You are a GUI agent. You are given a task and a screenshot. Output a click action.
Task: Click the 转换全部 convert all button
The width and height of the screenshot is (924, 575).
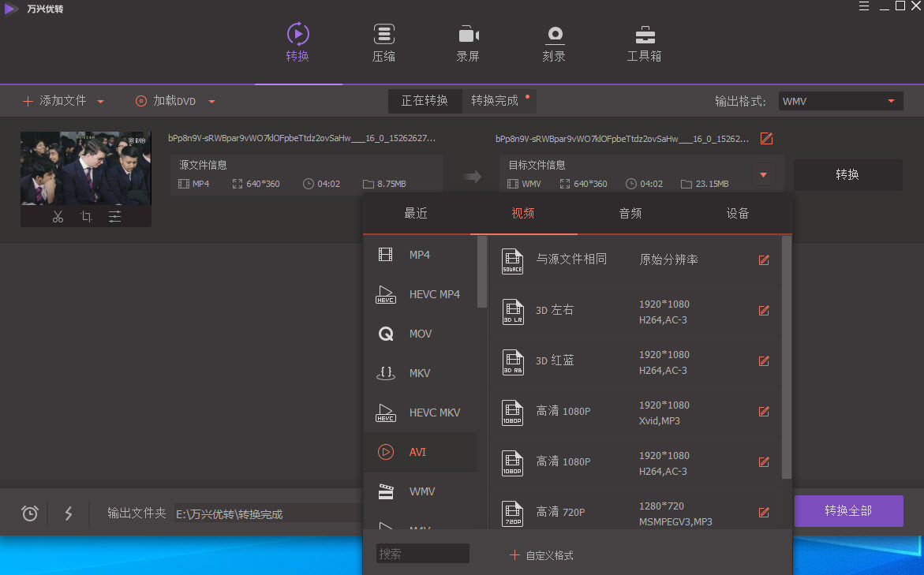click(x=848, y=511)
